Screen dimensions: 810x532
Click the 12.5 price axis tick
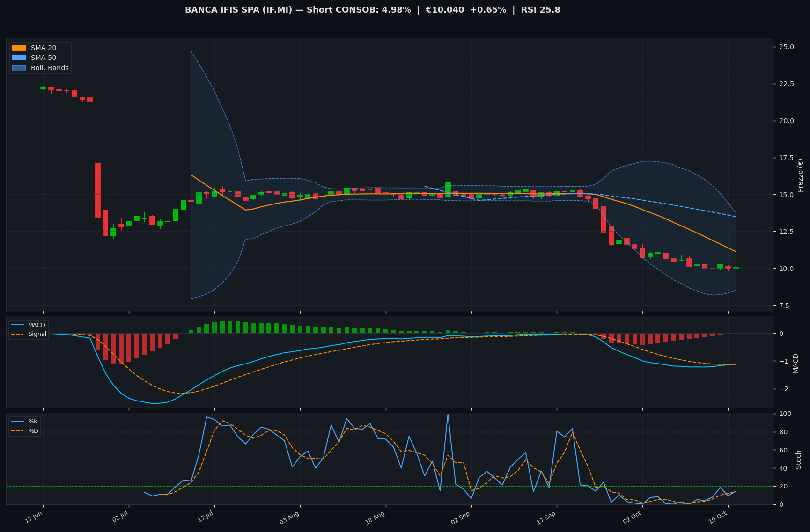786,232
